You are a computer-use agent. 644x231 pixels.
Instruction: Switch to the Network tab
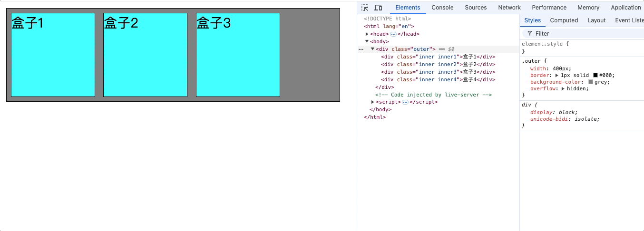click(x=509, y=8)
